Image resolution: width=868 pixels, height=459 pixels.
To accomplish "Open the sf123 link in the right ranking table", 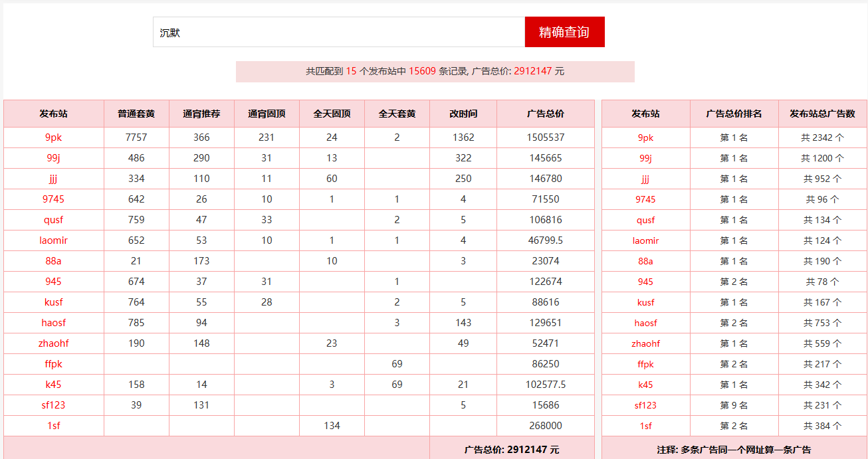I will click(x=645, y=405).
